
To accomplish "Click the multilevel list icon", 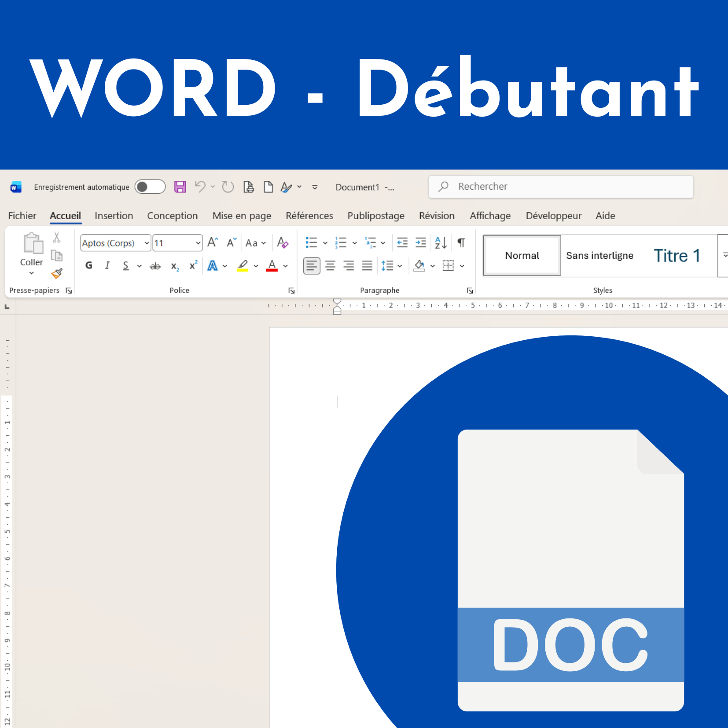I will [x=371, y=243].
